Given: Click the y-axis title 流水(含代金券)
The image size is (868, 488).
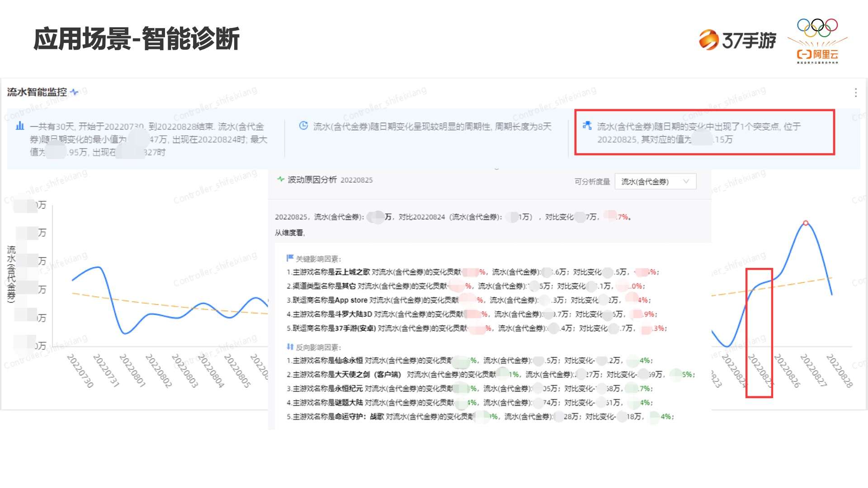Looking at the screenshot, I should point(11,274).
